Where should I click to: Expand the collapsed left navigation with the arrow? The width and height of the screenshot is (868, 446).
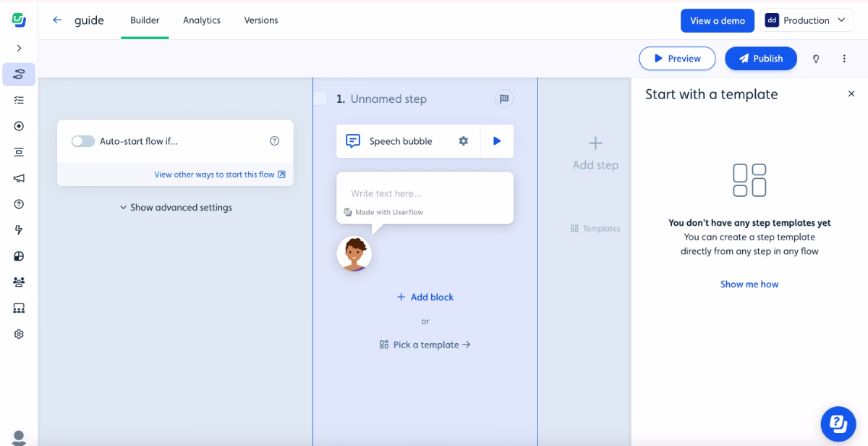point(19,49)
